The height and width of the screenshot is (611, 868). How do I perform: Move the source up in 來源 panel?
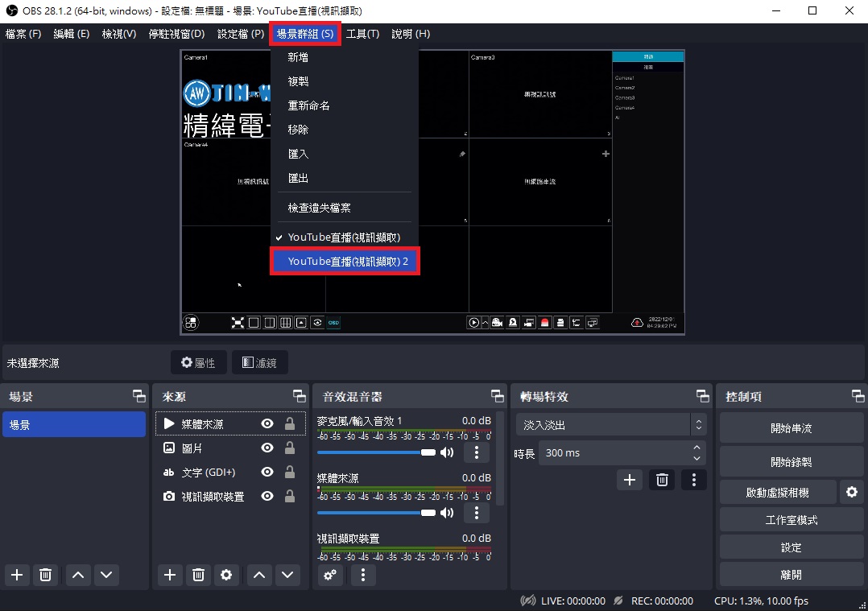coord(259,575)
